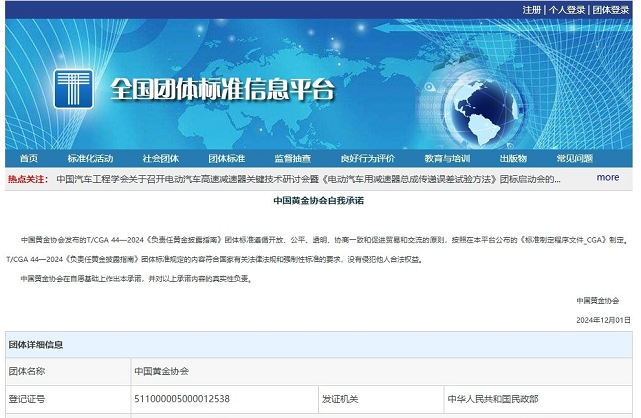This screenshot has width=641, height=418.
Task: Go to the 首页 menu item
Action: pyautogui.click(x=28, y=158)
